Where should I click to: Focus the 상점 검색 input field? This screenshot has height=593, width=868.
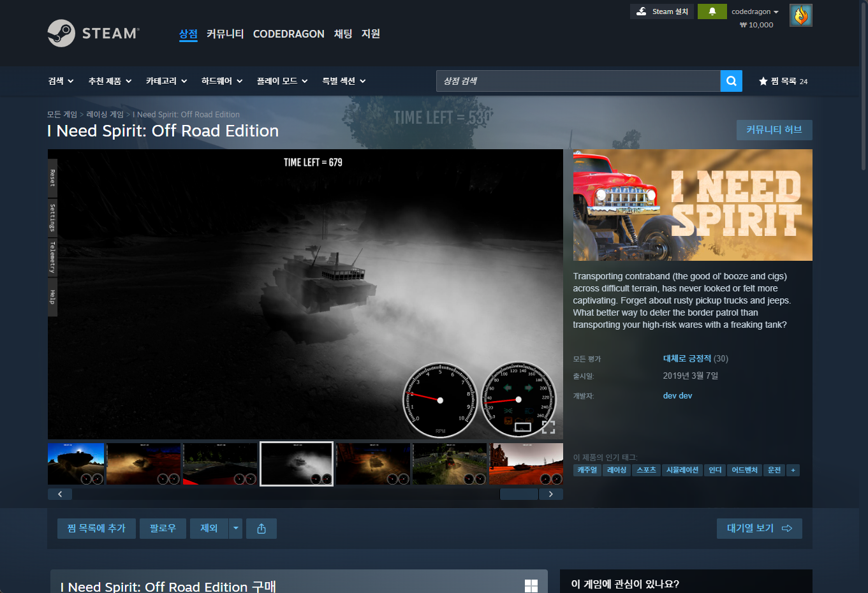click(x=578, y=81)
